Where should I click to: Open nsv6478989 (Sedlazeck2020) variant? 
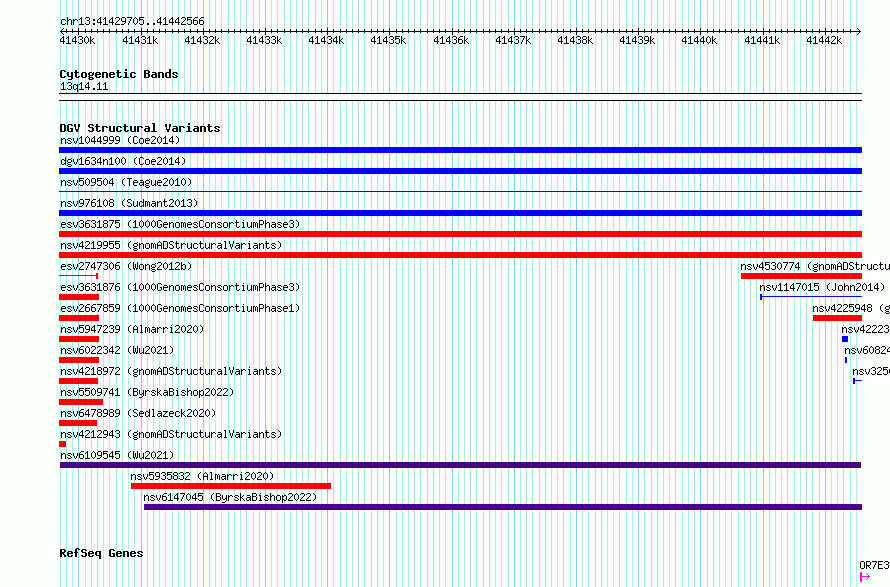click(x=138, y=413)
